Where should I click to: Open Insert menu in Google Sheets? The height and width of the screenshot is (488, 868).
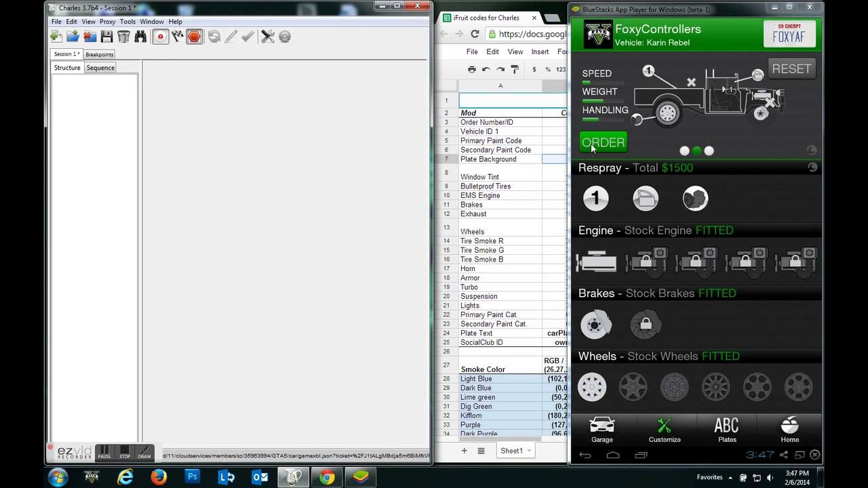(540, 52)
